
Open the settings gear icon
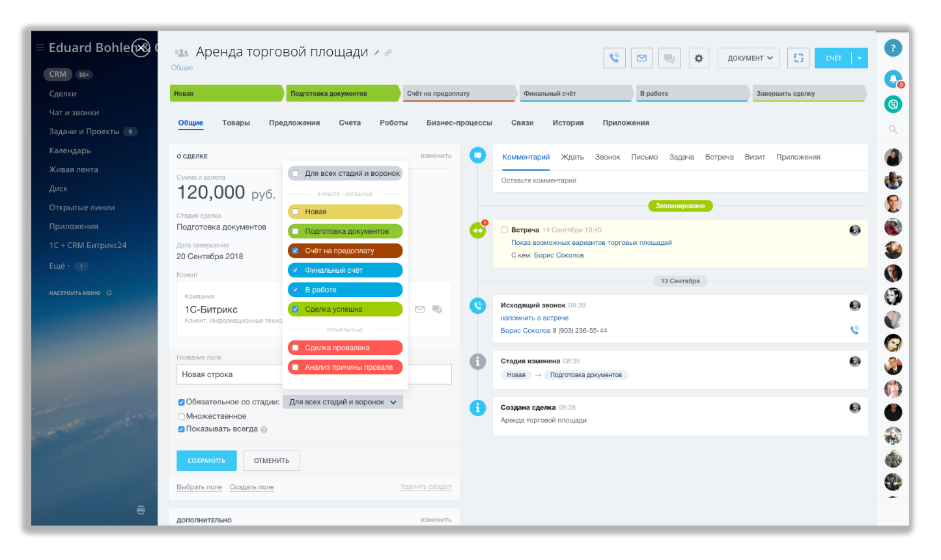[699, 58]
